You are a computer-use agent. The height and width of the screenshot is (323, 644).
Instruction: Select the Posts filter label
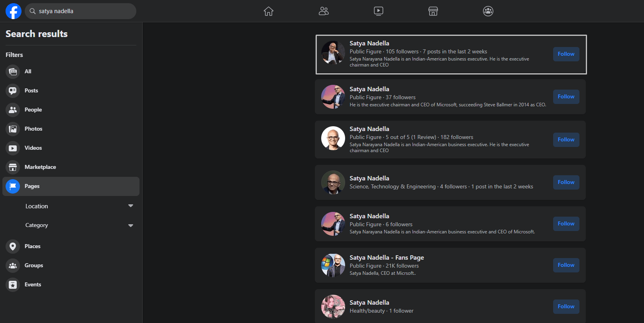point(31,90)
